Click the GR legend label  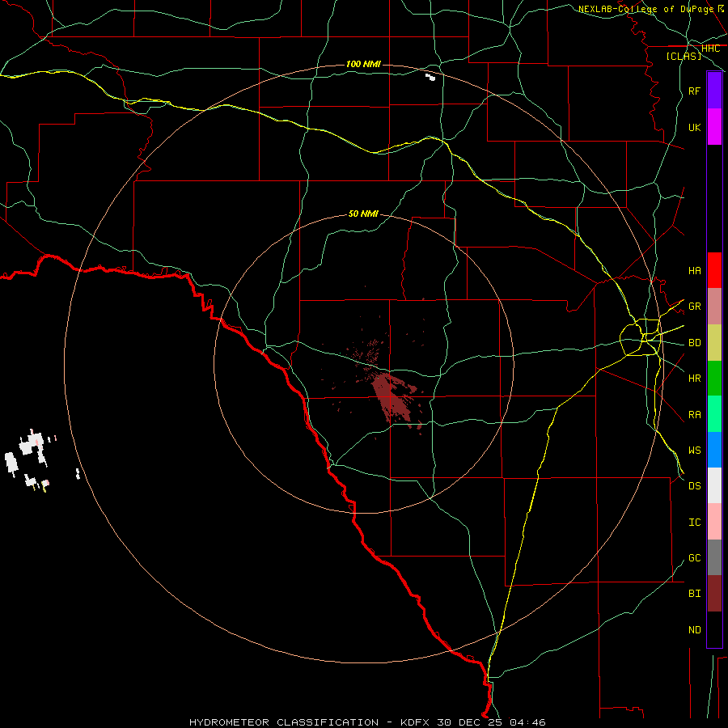click(694, 307)
